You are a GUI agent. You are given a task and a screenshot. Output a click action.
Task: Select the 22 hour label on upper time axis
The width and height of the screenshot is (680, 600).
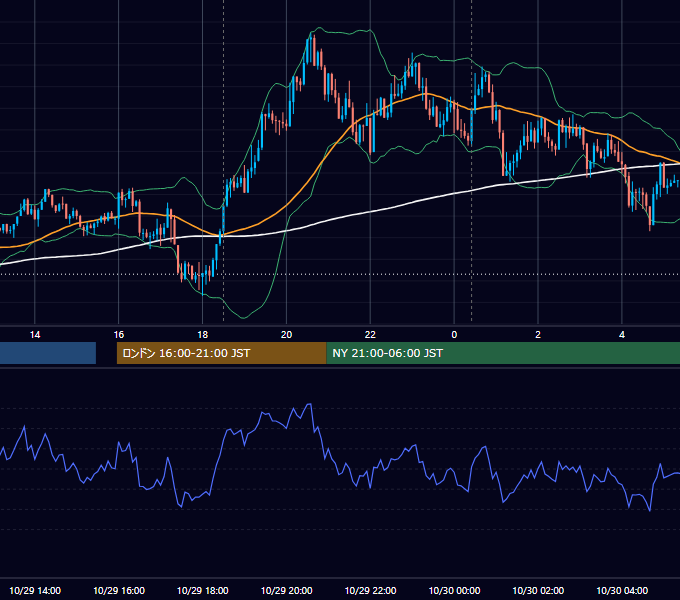click(370, 335)
